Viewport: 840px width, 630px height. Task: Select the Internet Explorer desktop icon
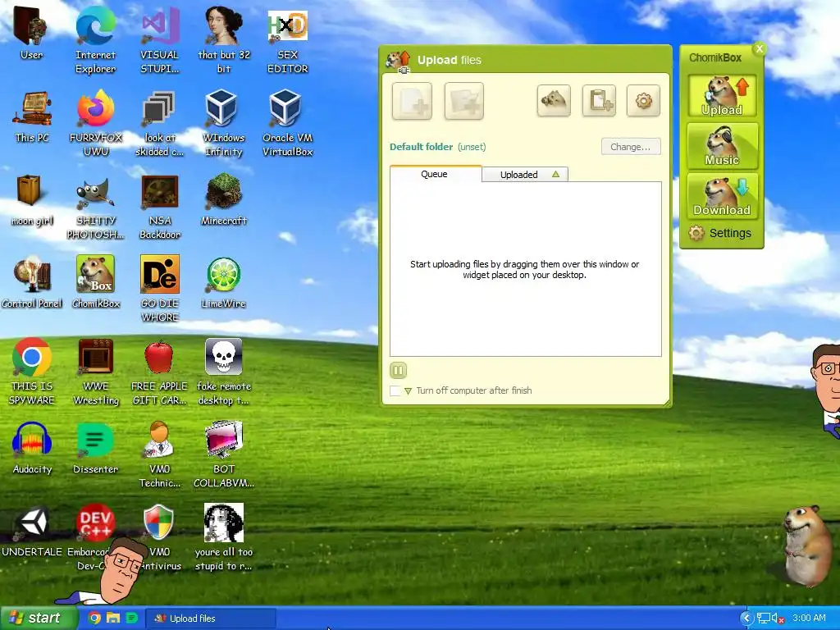(x=95, y=40)
